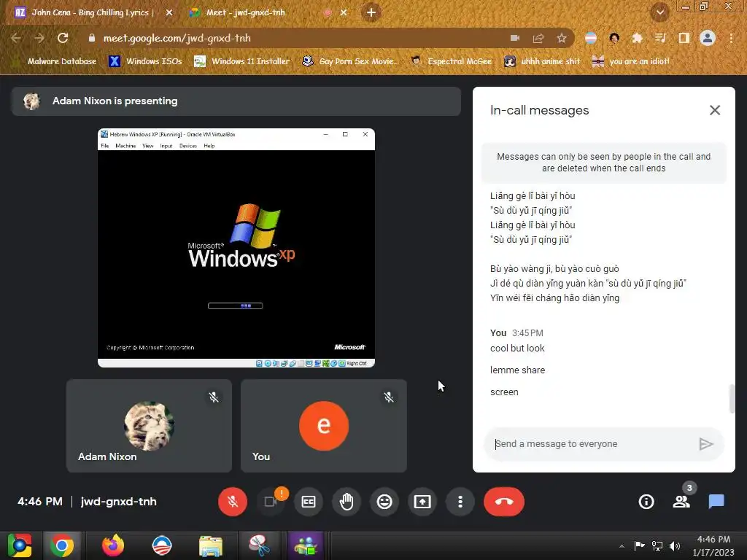This screenshot has width=747, height=560.
Task: Open more options three-dot menu in Meet
Action: pos(460,502)
